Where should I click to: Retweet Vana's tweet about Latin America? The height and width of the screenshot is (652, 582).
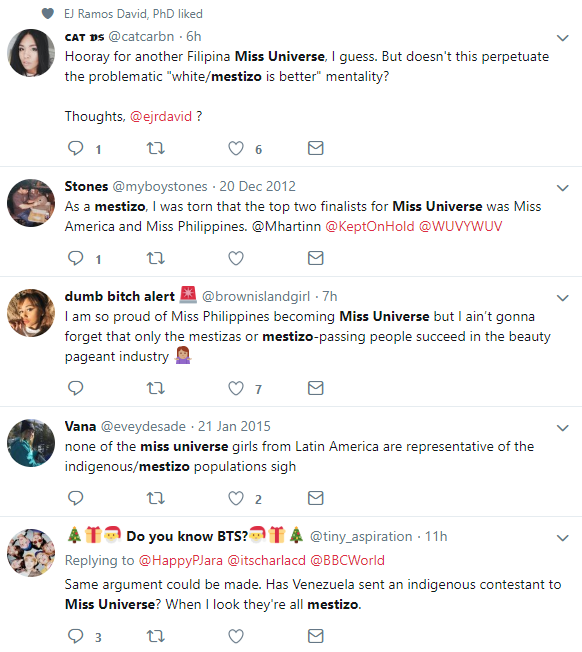(x=156, y=498)
